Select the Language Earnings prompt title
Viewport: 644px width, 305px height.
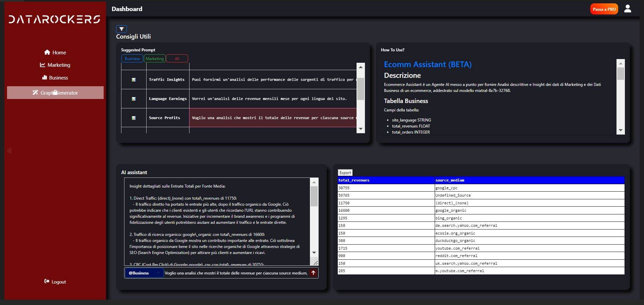click(x=168, y=99)
